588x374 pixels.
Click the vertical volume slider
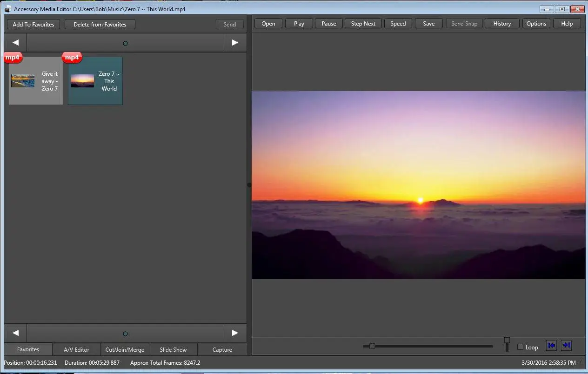(507, 345)
